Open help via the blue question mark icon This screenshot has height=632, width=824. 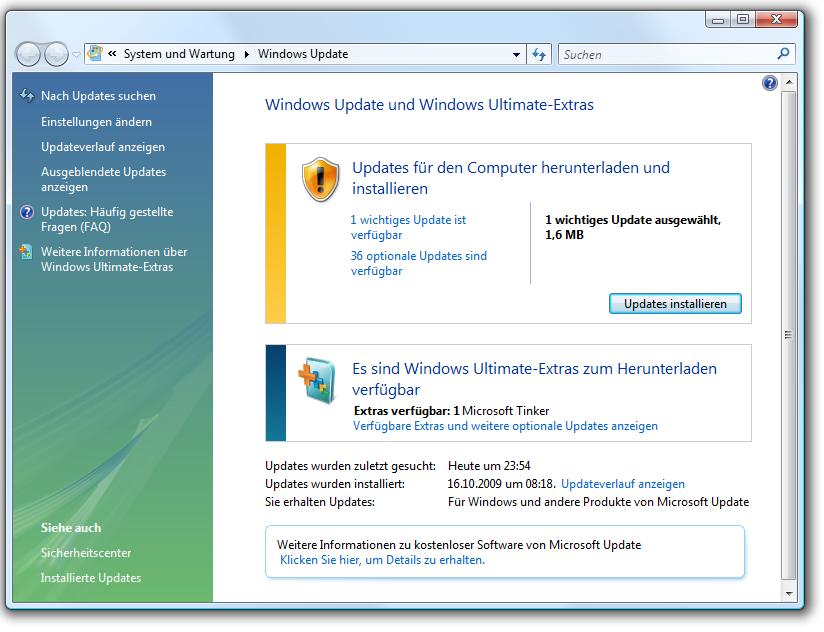pyautogui.click(x=769, y=83)
